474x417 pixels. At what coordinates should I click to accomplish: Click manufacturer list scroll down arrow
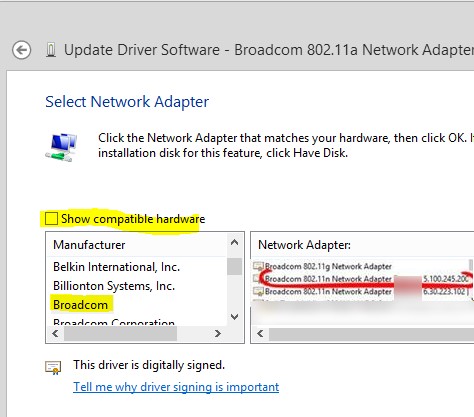point(235,316)
